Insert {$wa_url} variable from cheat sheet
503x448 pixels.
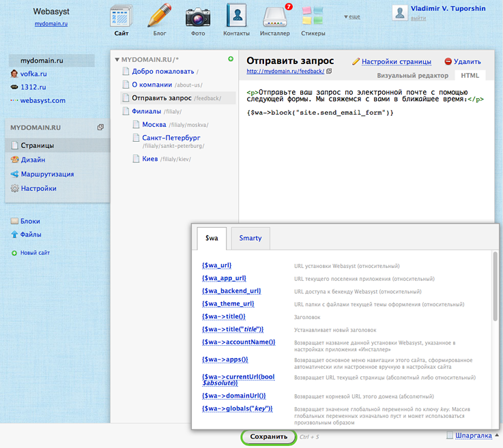tap(216, 265)
